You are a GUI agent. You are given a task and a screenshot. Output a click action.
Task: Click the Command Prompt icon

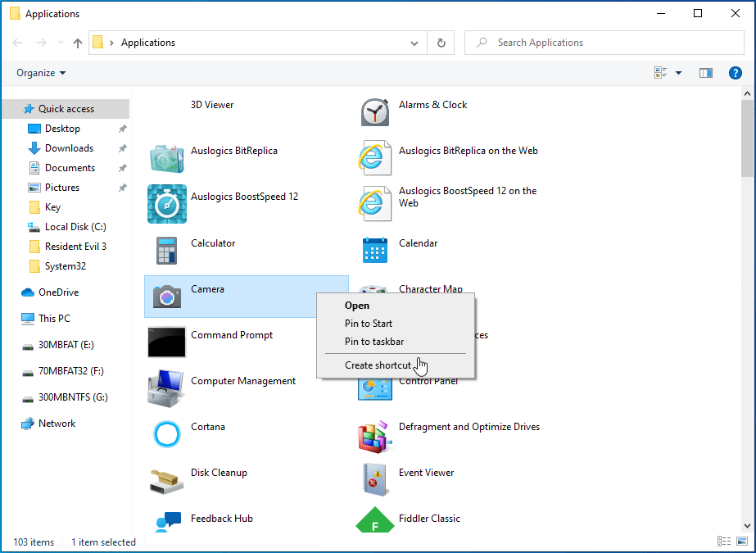pyautogui.click(x=166, y=342)
